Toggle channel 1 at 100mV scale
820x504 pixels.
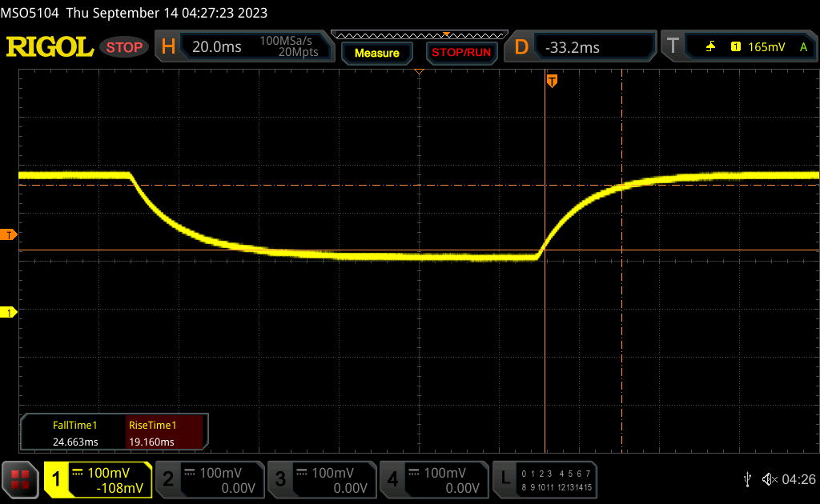[x=98, y=479]
